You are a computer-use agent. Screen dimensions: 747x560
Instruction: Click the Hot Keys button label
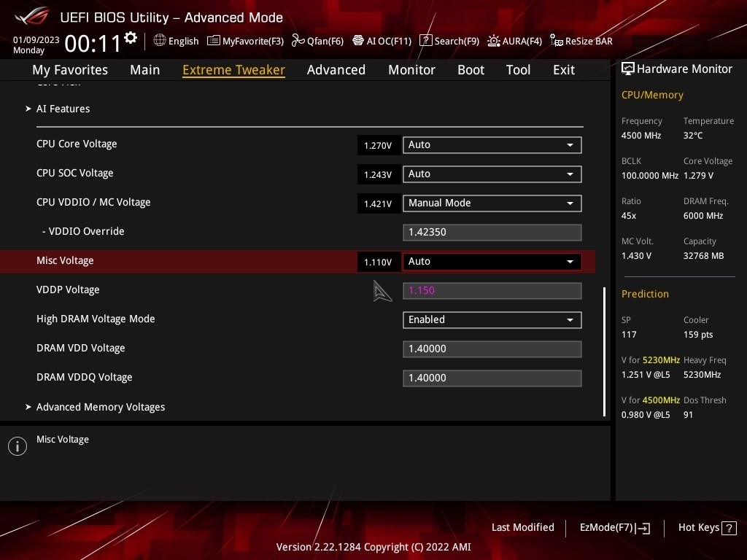698,528
